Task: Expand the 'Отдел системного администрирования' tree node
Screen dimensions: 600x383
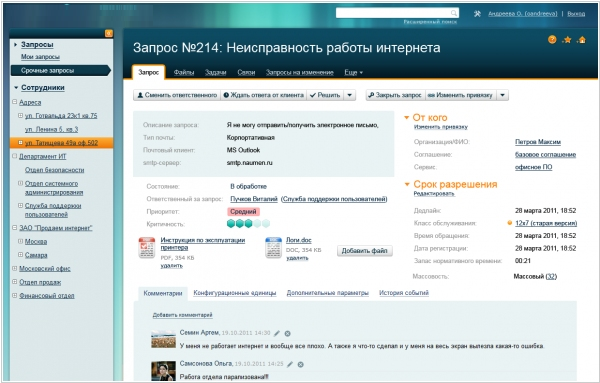Action: point(21,183)
